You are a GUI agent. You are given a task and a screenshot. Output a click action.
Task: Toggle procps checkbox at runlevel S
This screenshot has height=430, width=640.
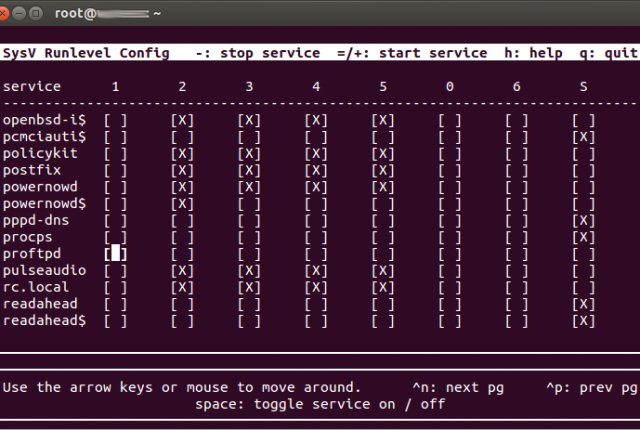tap(583, 237)
